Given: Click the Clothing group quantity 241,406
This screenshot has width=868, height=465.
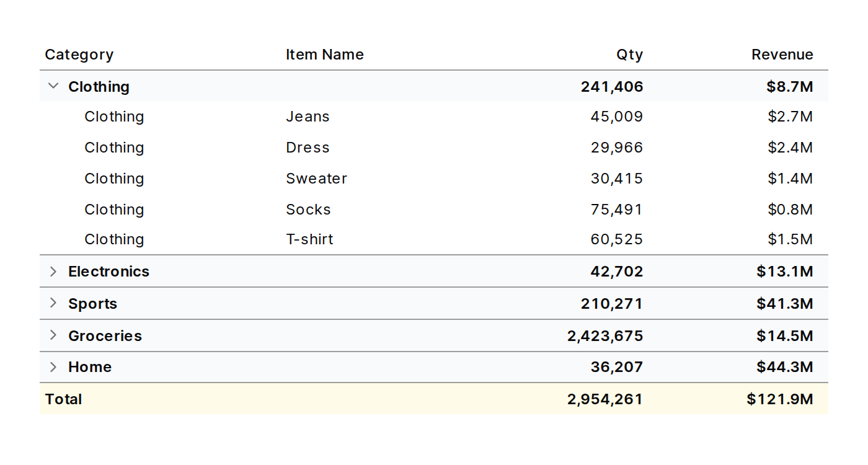Looking at the screenshot, I should point(611,87).
